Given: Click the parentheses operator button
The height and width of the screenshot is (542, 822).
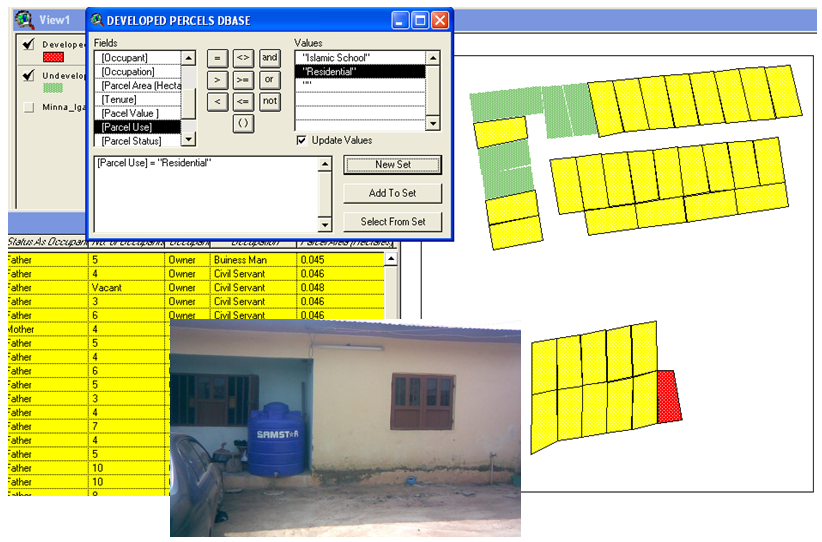Looking at the screenshot, I should [243, 124].
